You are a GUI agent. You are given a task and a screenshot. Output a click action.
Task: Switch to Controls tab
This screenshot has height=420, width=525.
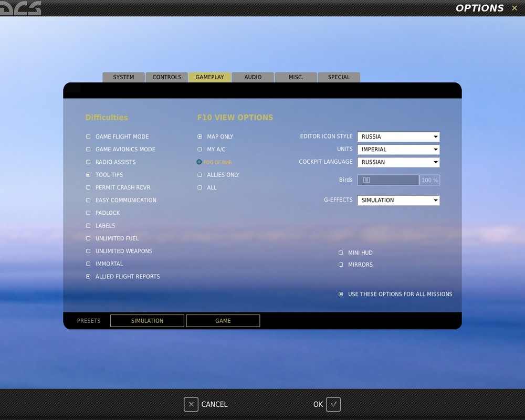point(167,77)
